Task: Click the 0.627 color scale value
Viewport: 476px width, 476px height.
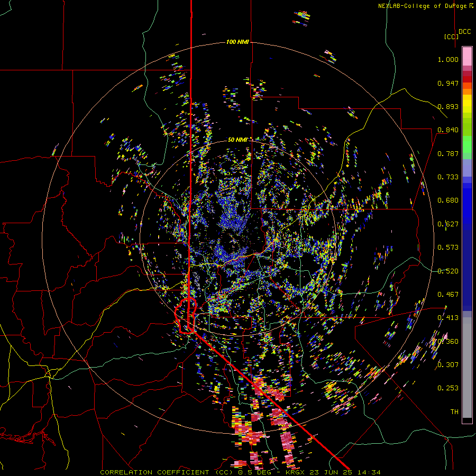Action: point(448,224)
